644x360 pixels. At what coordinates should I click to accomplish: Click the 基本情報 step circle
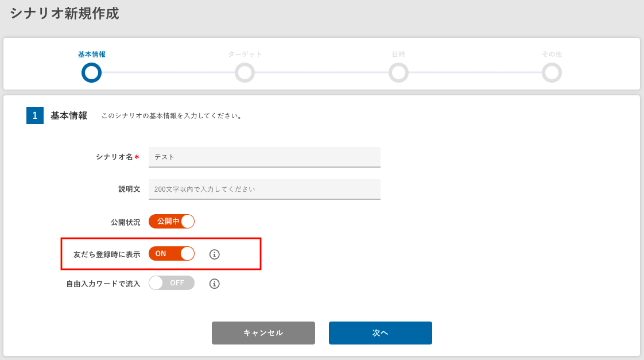click(91, 73)
